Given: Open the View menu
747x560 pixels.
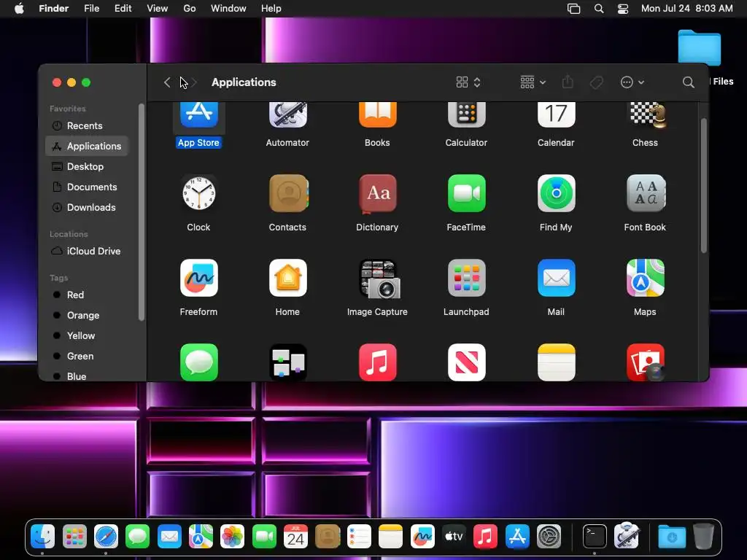Looking at the screenshot, I should (158, 9).
